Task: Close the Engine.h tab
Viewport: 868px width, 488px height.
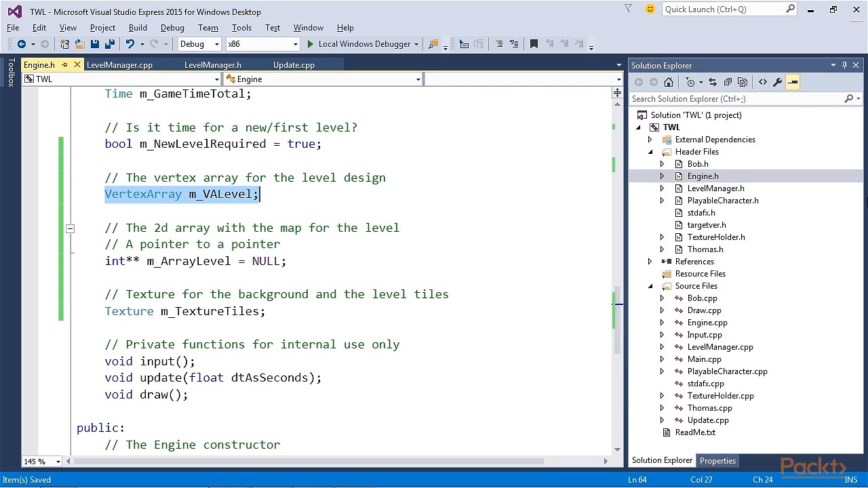Action: 77,65
